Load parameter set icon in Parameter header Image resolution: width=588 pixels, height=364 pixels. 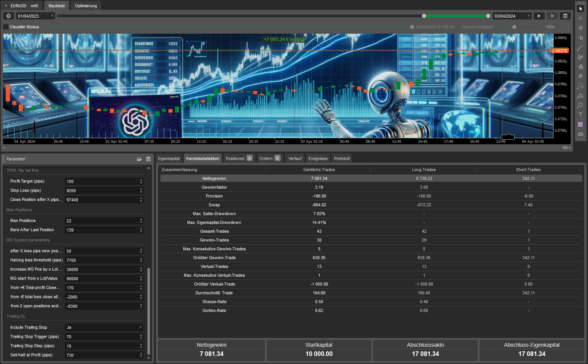(139, 159)
